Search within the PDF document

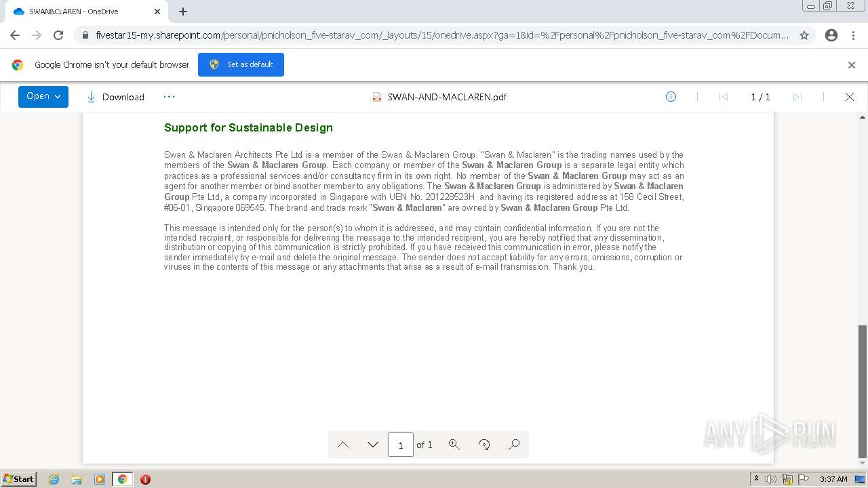tap(514, 445)
